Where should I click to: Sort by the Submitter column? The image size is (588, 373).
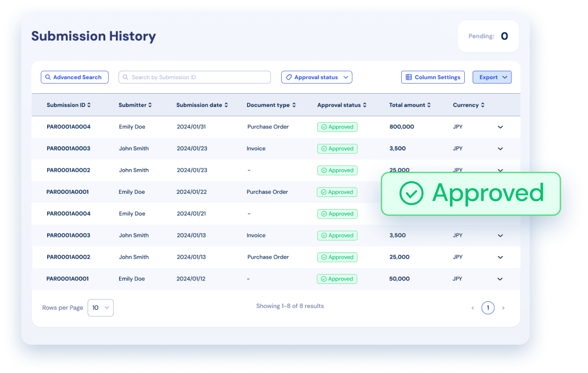pos(135,105)
